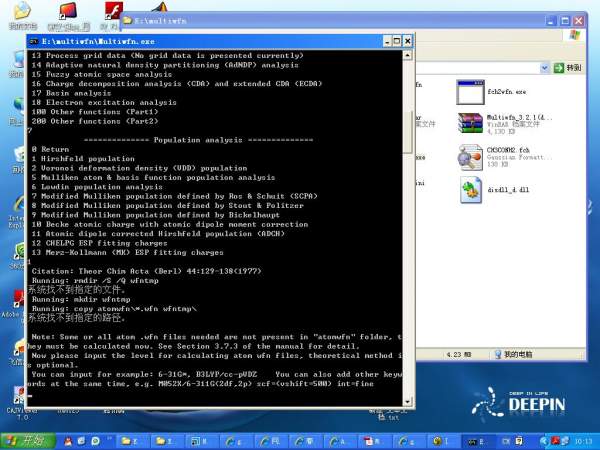
Task: Click the blue round tray icon
Action: 545,441
